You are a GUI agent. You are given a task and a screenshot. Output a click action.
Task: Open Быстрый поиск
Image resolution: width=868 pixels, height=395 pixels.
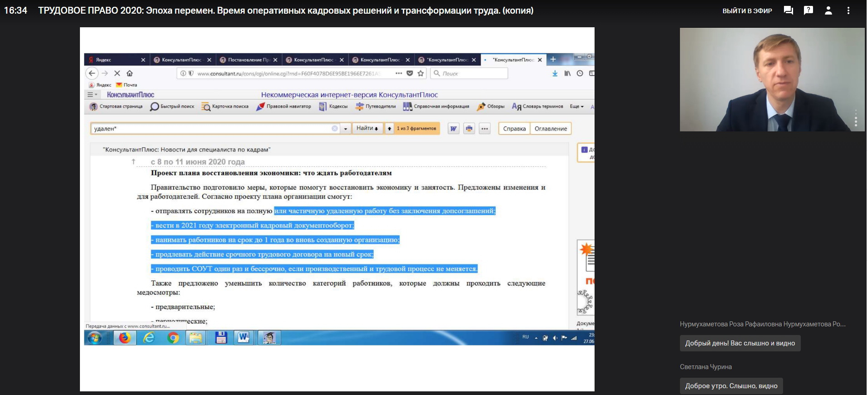pos(172,106)
